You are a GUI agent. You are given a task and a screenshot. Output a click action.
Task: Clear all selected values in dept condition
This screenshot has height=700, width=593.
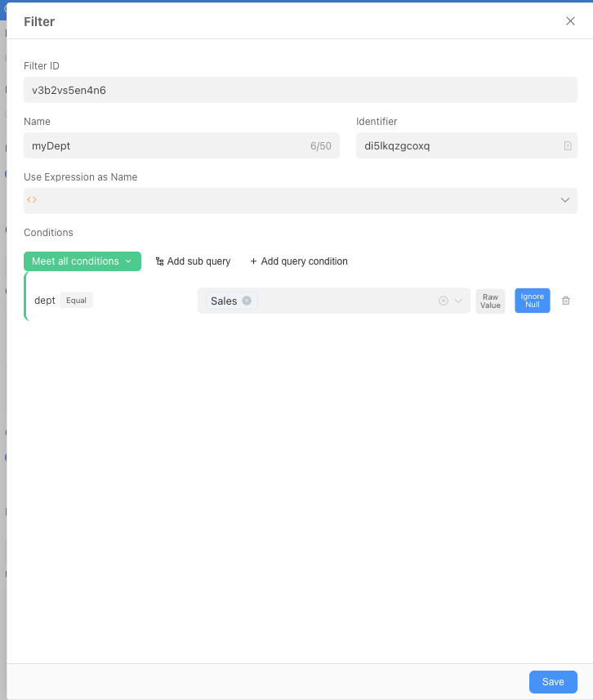click(x=444, y=301)
